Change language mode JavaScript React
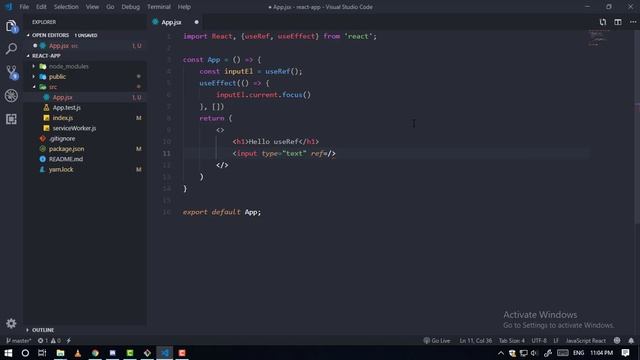Image resolution: width=640 pixels, height=360 pixels. click(x=586, y=340)
